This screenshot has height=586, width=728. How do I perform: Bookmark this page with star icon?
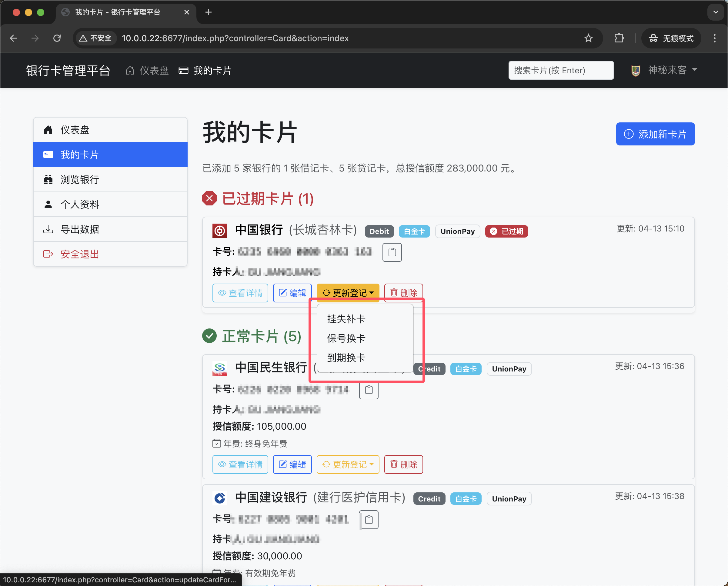click(x=589, y=38)
